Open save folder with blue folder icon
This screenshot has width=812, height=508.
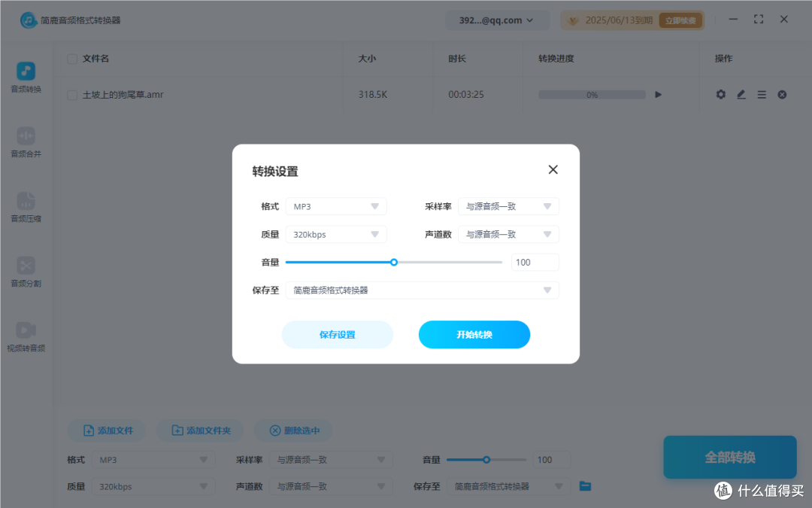click(x=585, y=486)
